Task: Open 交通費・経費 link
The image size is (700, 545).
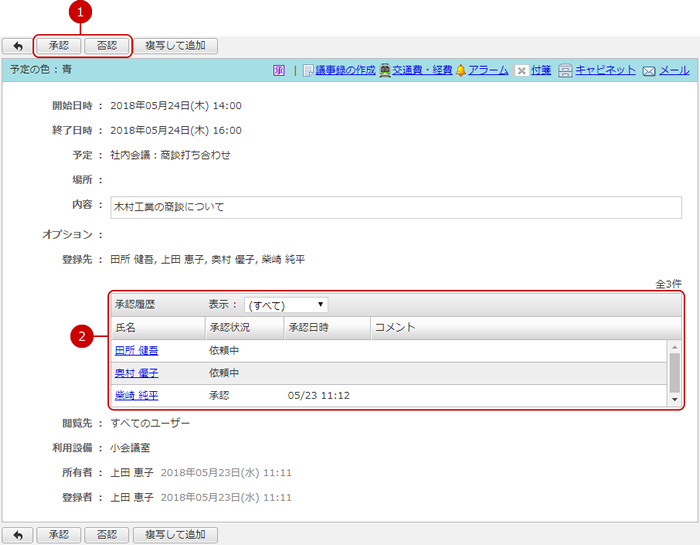Action: (422, 71)
